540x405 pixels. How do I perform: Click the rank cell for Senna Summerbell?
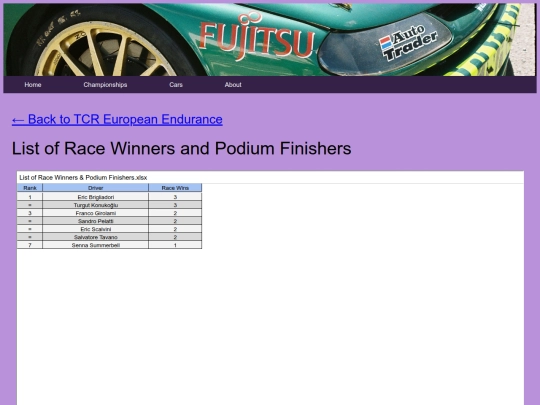click(30, 245)
